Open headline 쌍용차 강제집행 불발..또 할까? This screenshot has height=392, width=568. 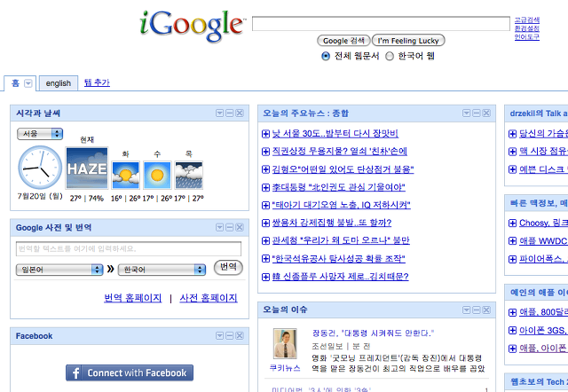[332, 223]
